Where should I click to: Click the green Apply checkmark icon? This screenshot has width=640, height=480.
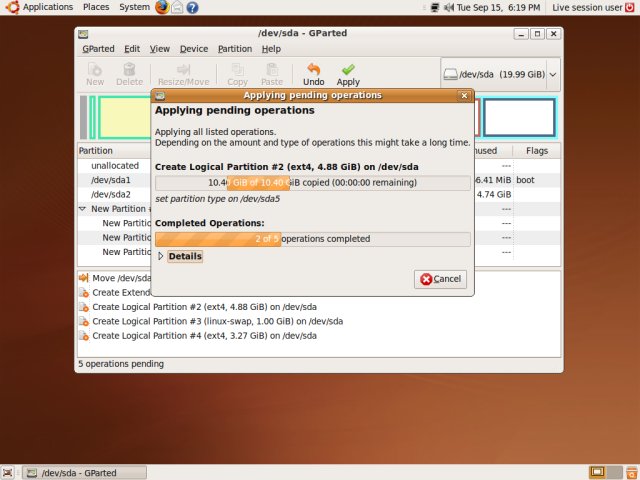pyautogui.click(x=348, y=69)
